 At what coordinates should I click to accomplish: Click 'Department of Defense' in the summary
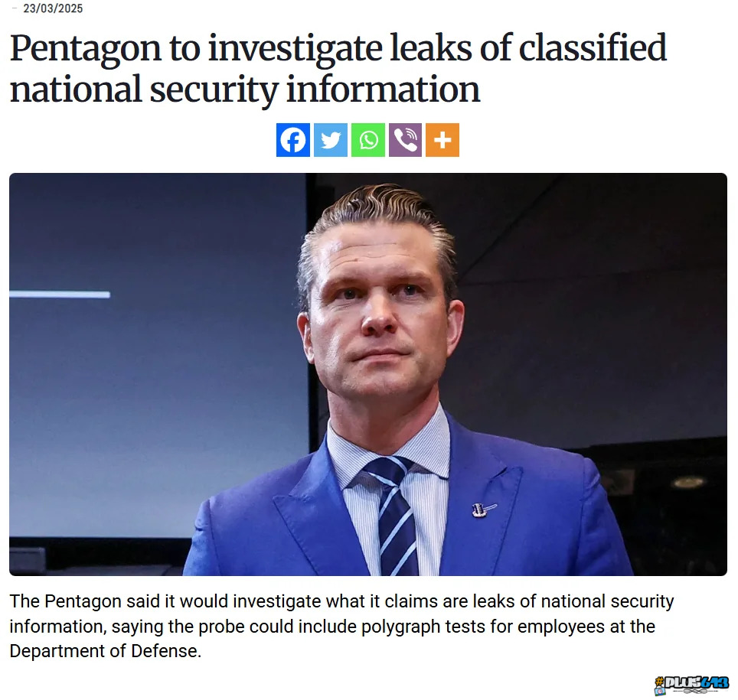[105, 651]
